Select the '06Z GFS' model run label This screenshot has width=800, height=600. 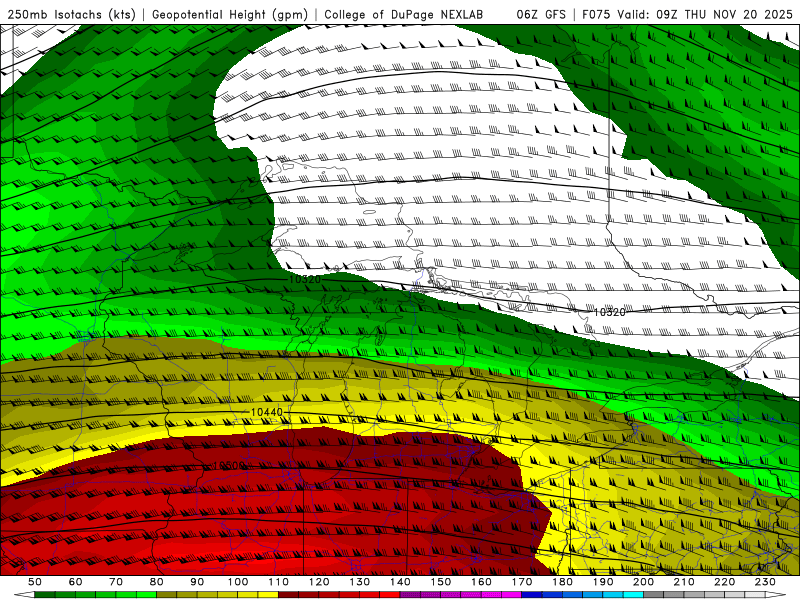click(x=541, y=14)
